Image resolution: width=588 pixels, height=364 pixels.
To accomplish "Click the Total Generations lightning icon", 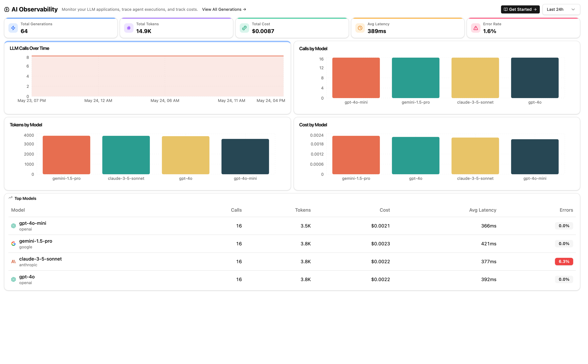I will [x=13, y=28].
